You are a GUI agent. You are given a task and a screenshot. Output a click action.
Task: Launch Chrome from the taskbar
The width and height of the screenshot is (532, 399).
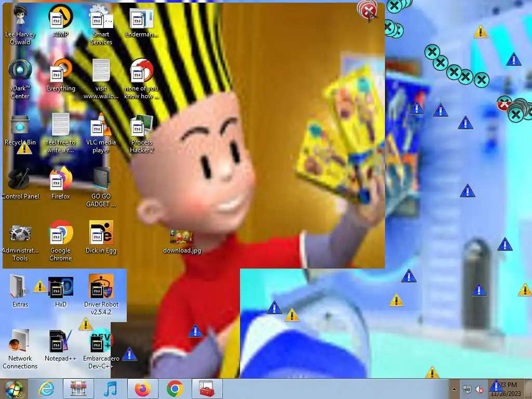(x=175, y=389)
